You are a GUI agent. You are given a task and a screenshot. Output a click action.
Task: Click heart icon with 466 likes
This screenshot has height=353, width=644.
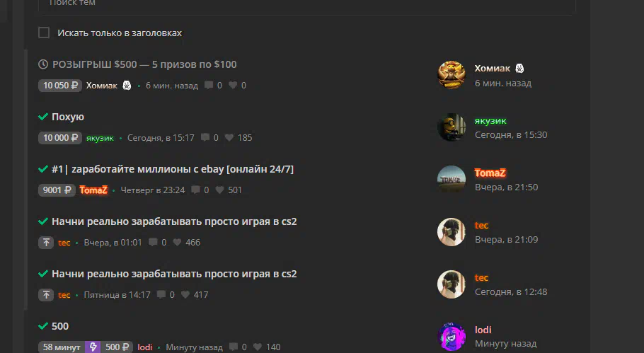point(177,242)
